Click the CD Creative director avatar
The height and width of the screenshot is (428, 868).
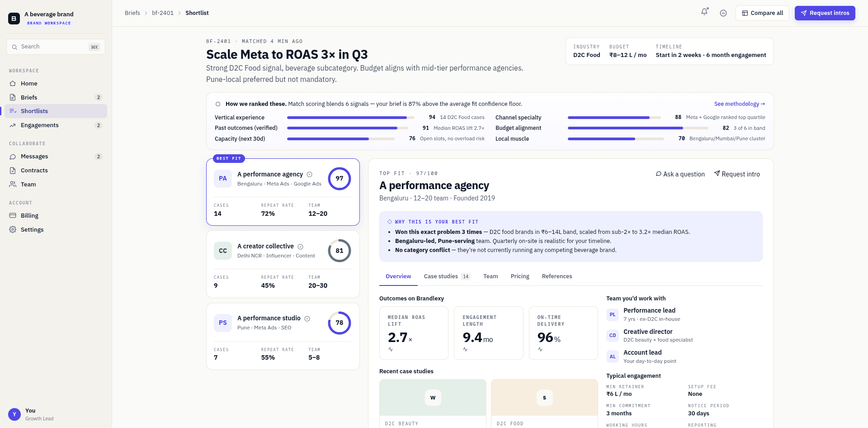613,335
